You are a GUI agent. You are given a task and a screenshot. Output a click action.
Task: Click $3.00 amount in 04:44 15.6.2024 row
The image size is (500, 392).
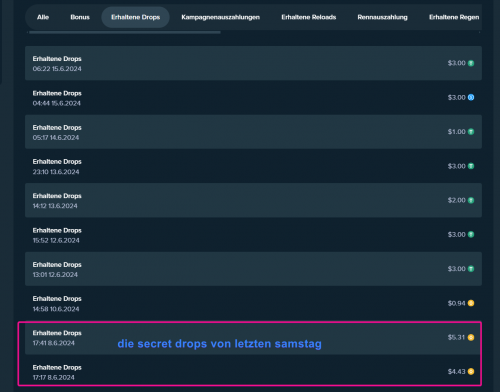[x=457, y=97]
